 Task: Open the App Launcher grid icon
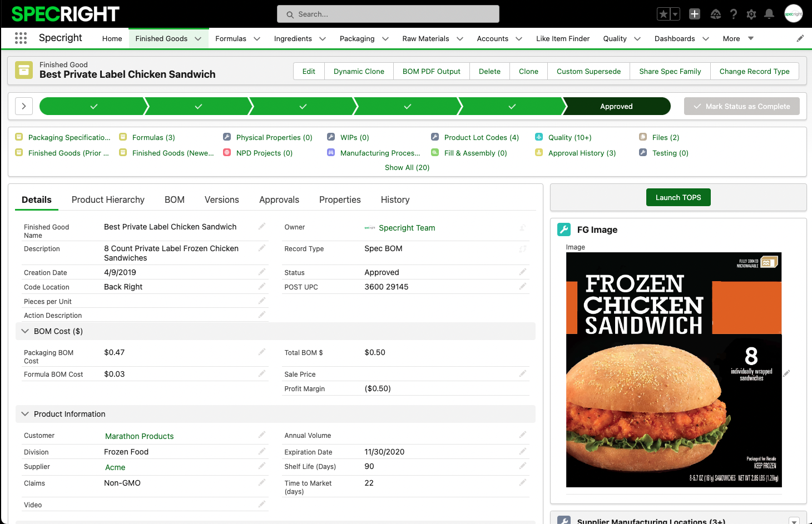(21, 38)
